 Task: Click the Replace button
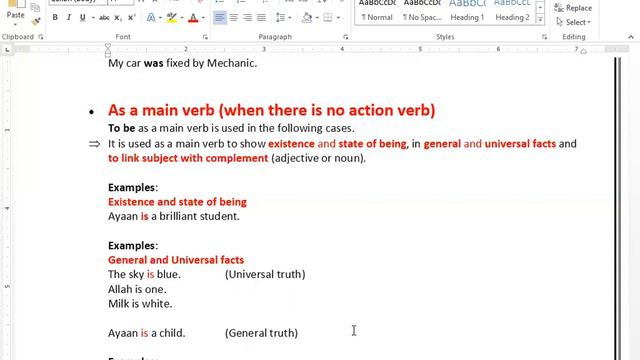(573, 8)
